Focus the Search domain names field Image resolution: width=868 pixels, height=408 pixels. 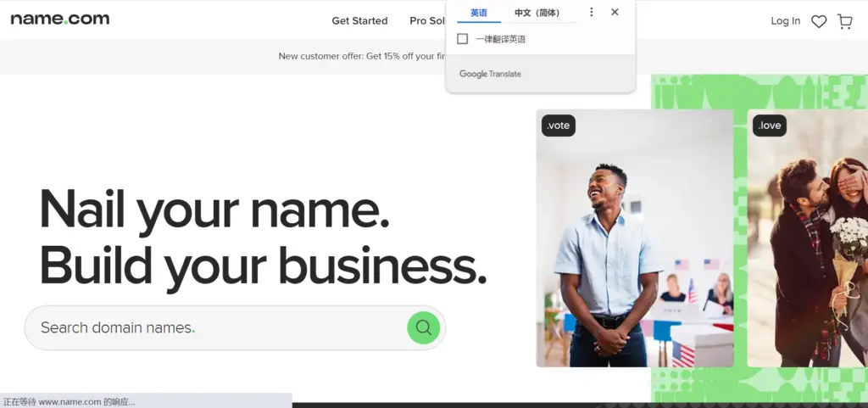coord(212,327)
